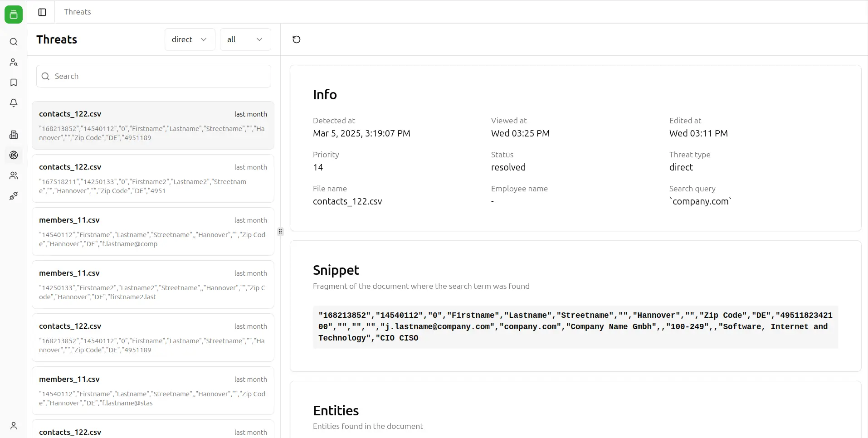Open members_11.csv entry with "firstname2.last"
The height and width of the screenshot is (438, 868).
(x=153, y=285)
